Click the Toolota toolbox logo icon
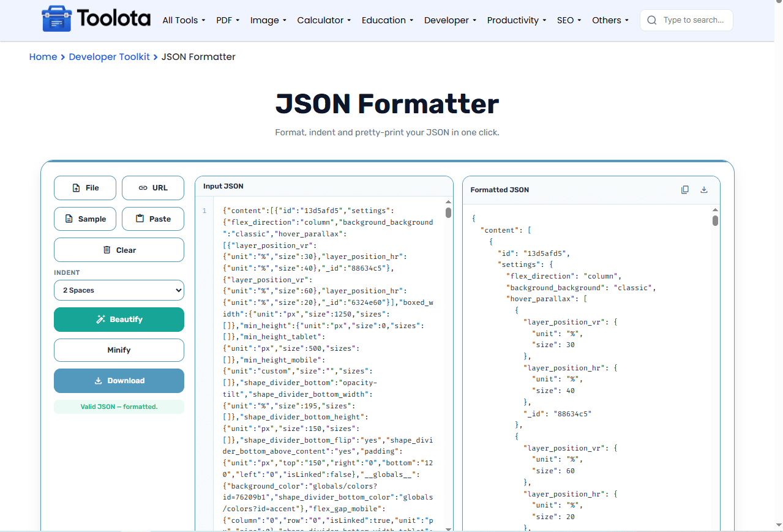 pos(56,19)
